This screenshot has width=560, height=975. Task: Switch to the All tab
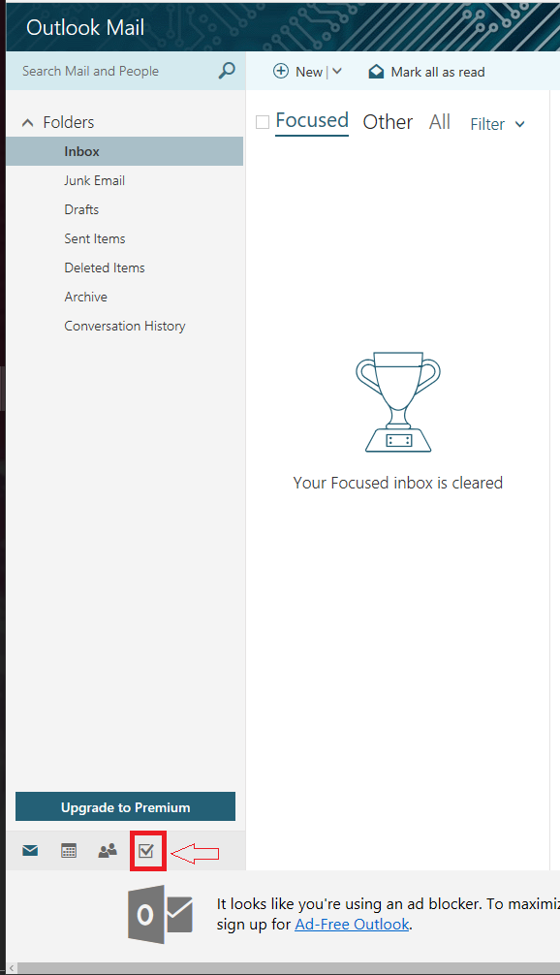tap(440, 122)
